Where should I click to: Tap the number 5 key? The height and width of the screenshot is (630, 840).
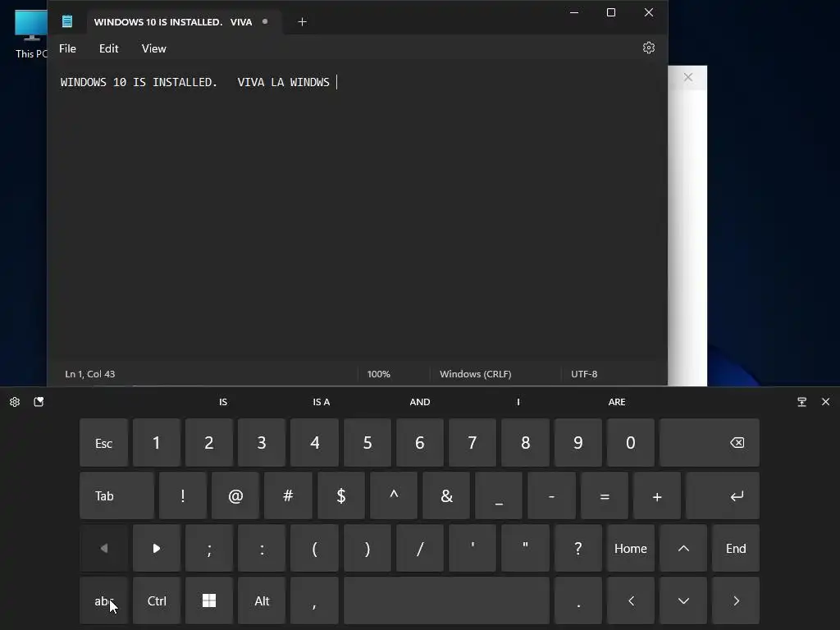click(367, 442)
